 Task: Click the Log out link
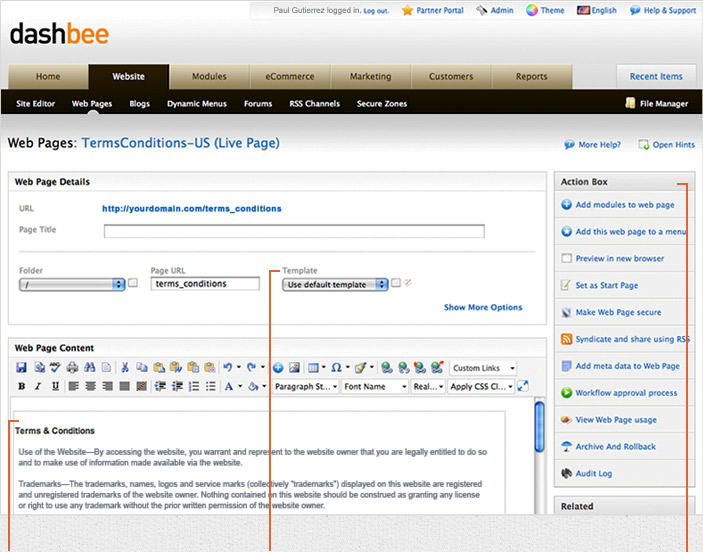click(x=376, y=11)
